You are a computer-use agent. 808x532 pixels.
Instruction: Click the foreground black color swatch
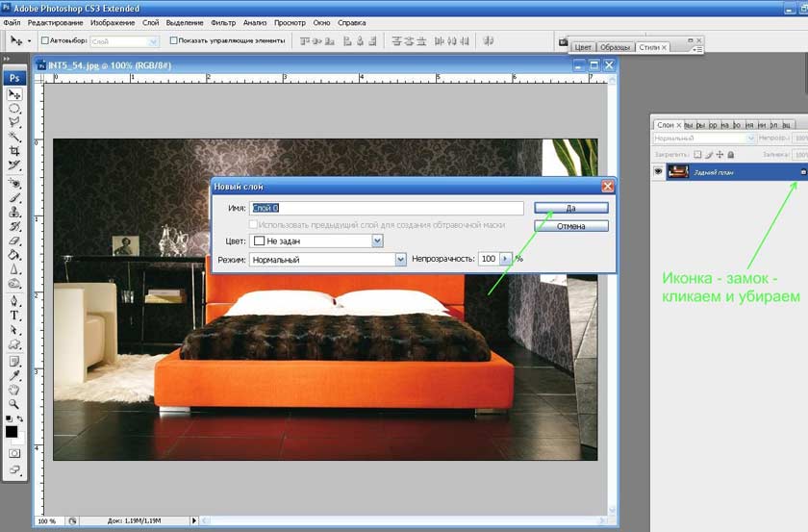tap(12, 432)
